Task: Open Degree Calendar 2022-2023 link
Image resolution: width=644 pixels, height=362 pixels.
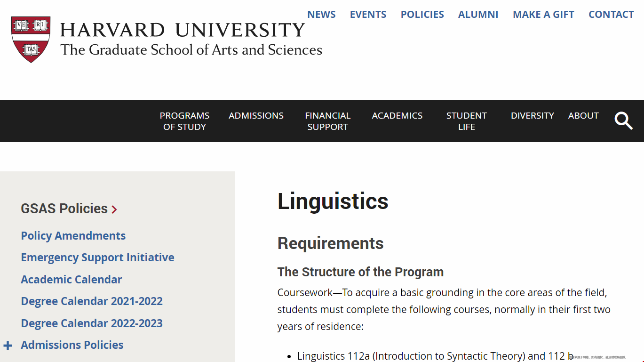Action: [92, 323]
